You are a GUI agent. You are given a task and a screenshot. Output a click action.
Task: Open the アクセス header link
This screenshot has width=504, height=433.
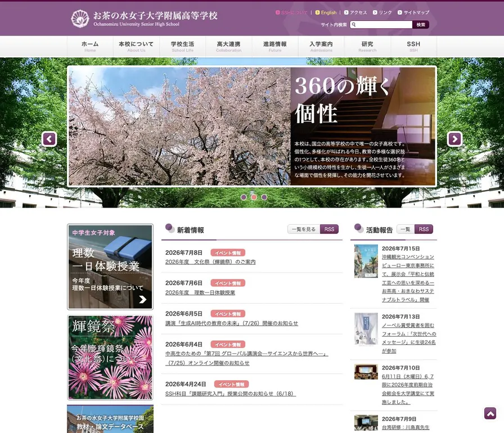coord(355,12)
